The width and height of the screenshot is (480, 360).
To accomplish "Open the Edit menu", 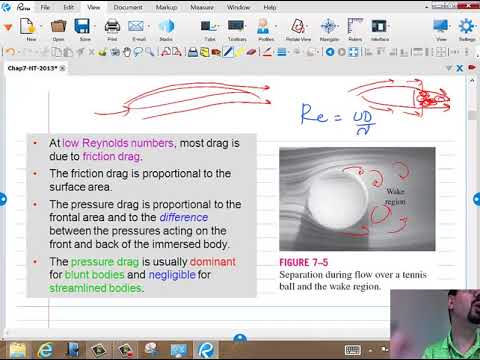I will click(69, 7).
